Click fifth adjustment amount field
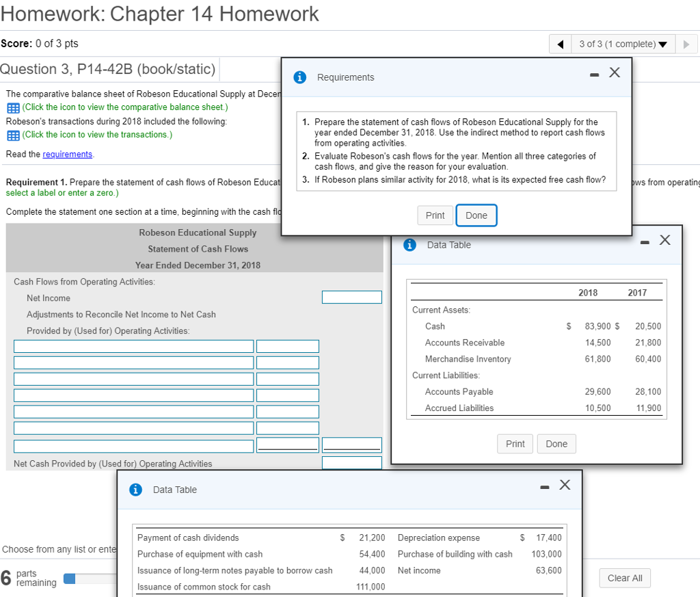This screenshot has width=700, height=597. (288, 412)
